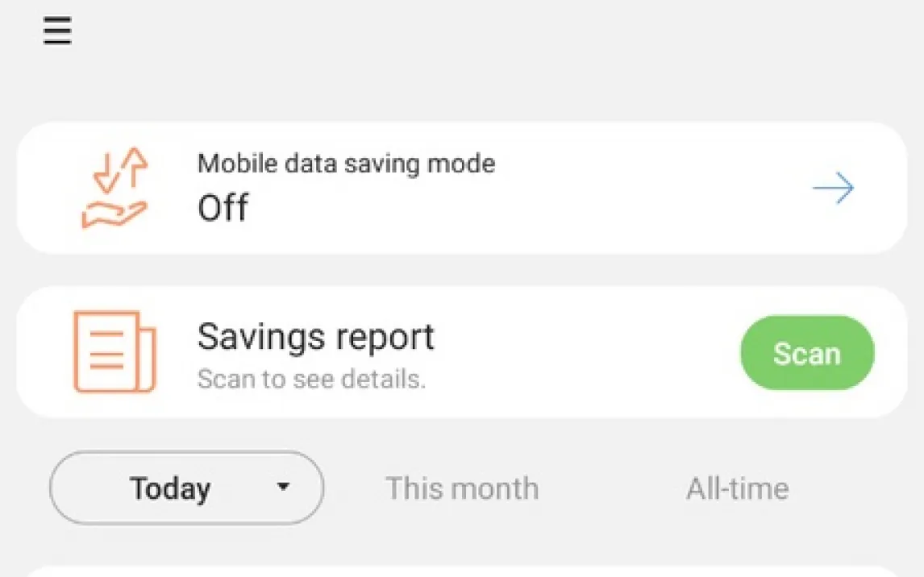Open the hamburger navigation menu
924x577 pixels.
pyautogui.click(x=57, y=31)
